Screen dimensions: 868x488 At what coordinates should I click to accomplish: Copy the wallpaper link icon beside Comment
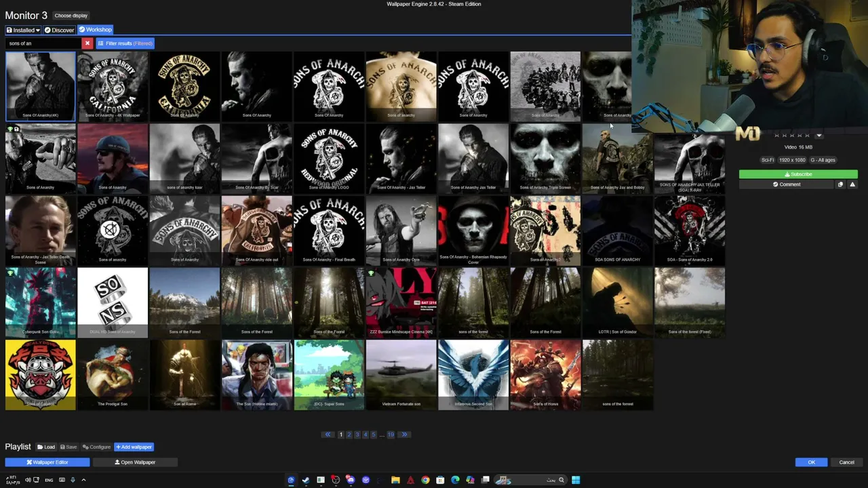[840, 184]
